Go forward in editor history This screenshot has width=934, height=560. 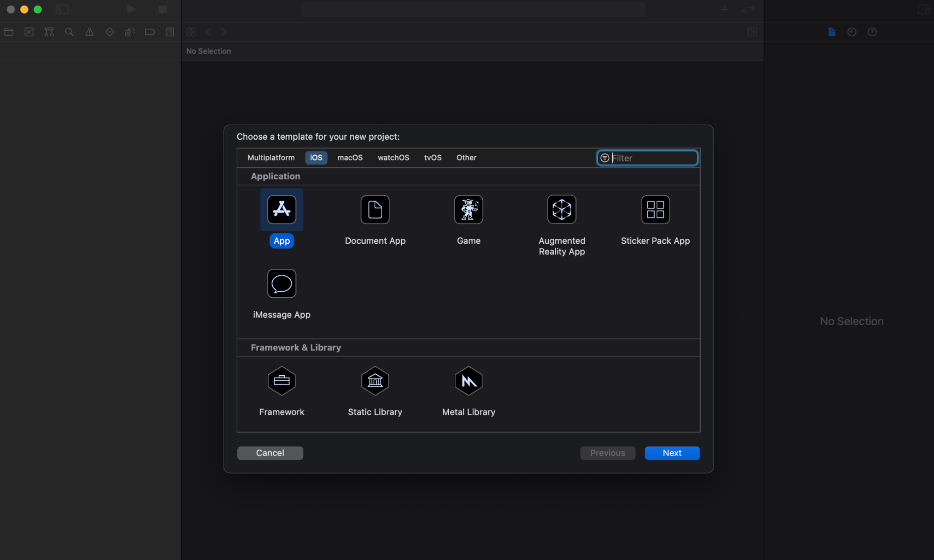224,32
